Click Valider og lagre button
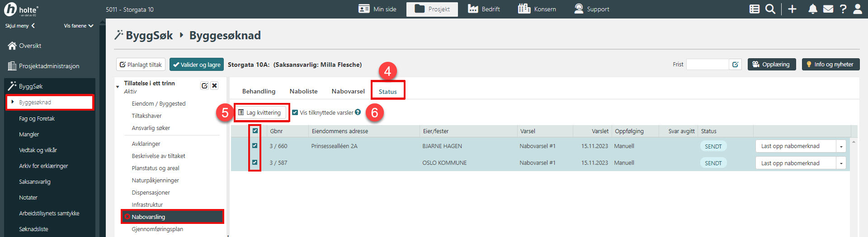 (197, 65)
